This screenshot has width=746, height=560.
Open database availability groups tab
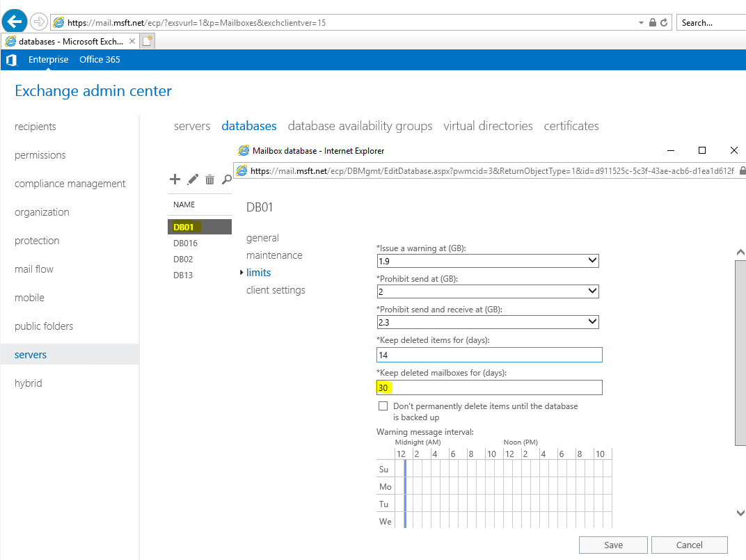pos(360,126)
